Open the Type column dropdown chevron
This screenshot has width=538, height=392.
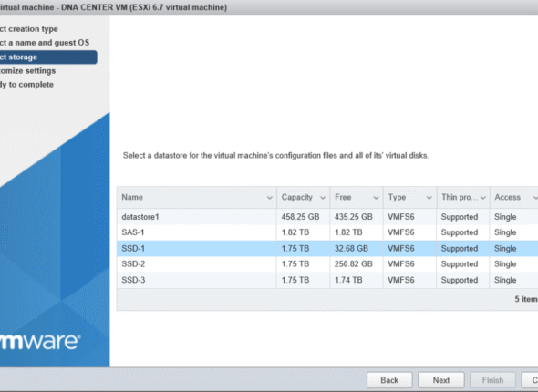click(429, 198)
